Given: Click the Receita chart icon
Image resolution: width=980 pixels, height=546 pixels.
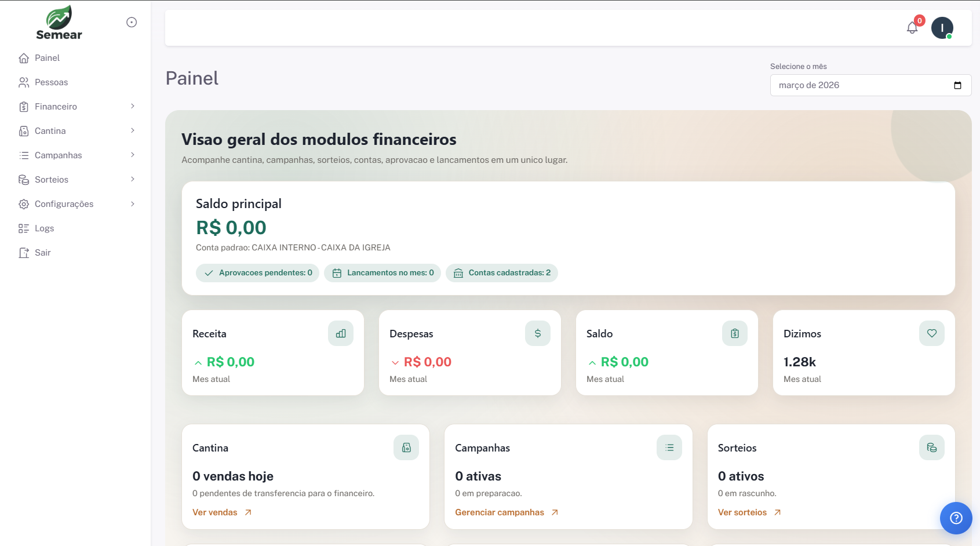Looking at the screenshot, I should [341, 333].
